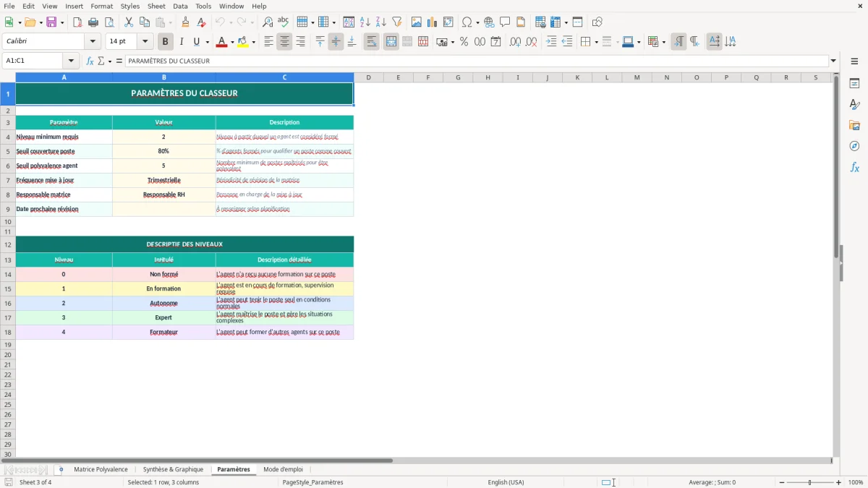Activate Clone Formatting paintbrush

(x=186, y=22)
